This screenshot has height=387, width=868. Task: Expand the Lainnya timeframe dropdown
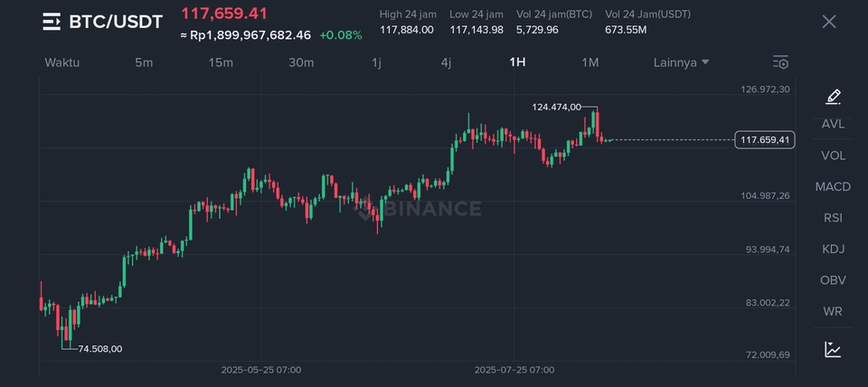coord(681,62)
